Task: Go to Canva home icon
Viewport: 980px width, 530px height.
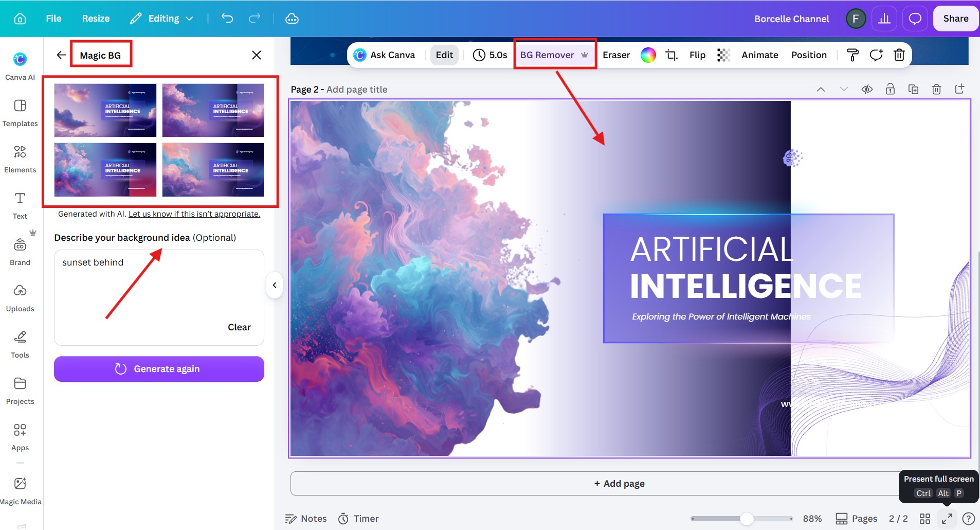Action: click(20, 19)
